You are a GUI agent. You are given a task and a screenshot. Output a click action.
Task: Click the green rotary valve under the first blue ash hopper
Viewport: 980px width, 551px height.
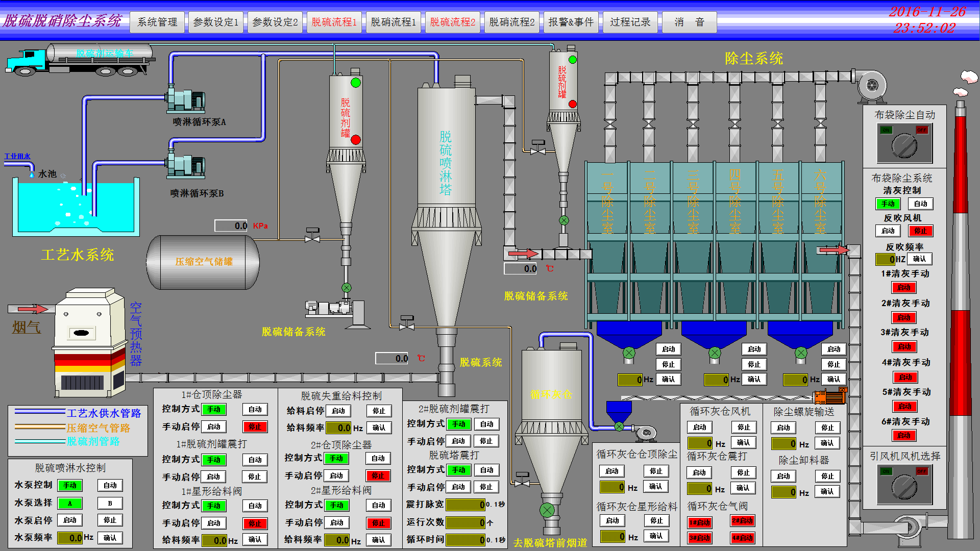coord(629,353)
